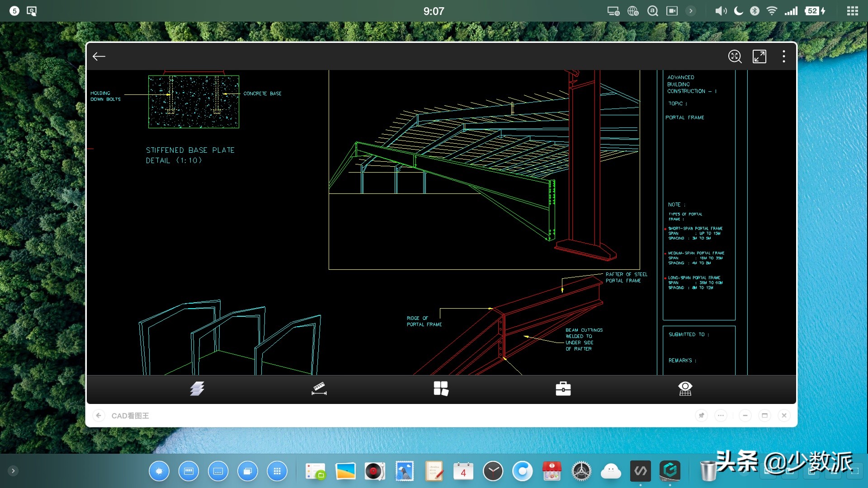Open the layers tool in bottom toolbar
Image resolution: width=868 pixels, height=488 pixels.
[x=197, y=389]
